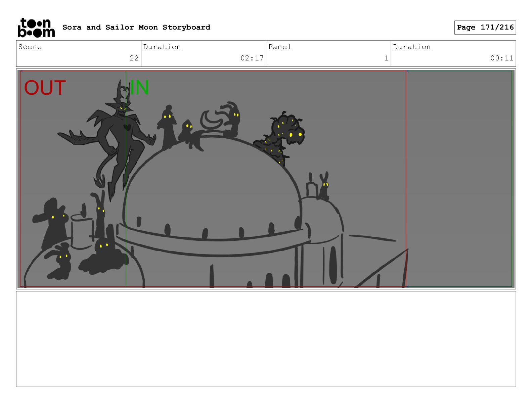Select scene duration value 02:17
This screenshot has height=411, width=532.
click(x=252, y=58)
